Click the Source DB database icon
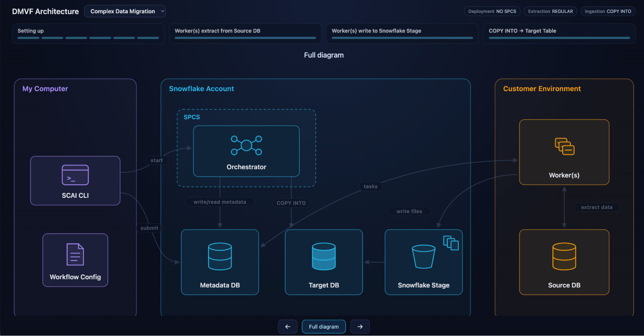 (x=564, y=256)
